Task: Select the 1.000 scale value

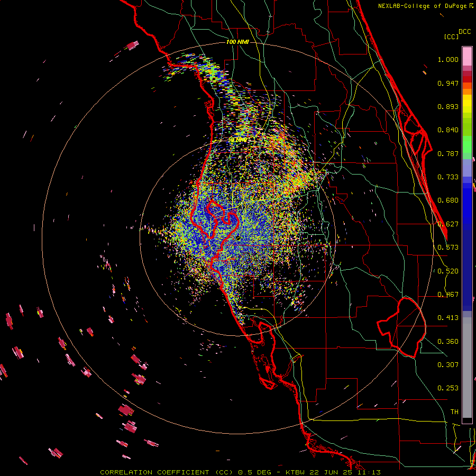Action: pos(448,59)
